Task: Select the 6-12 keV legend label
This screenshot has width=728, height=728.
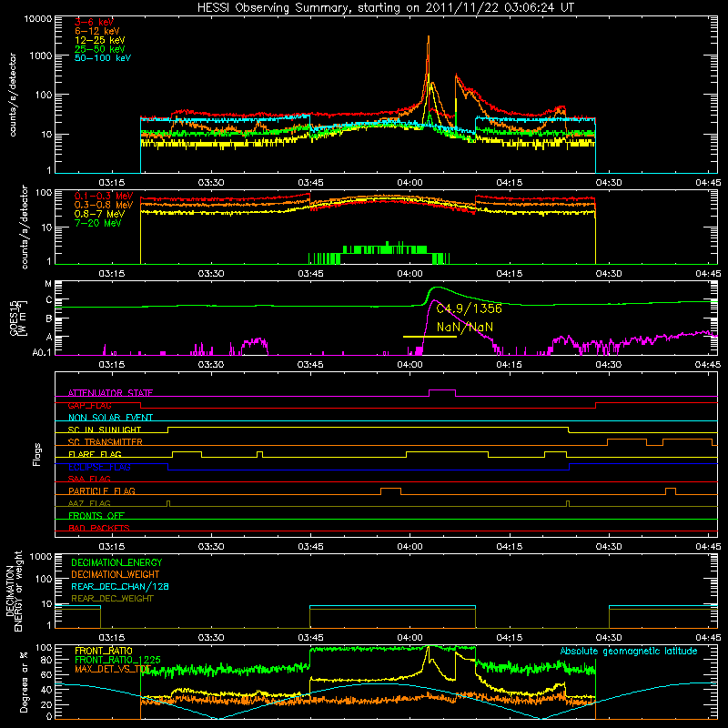Action: [97, 31]
